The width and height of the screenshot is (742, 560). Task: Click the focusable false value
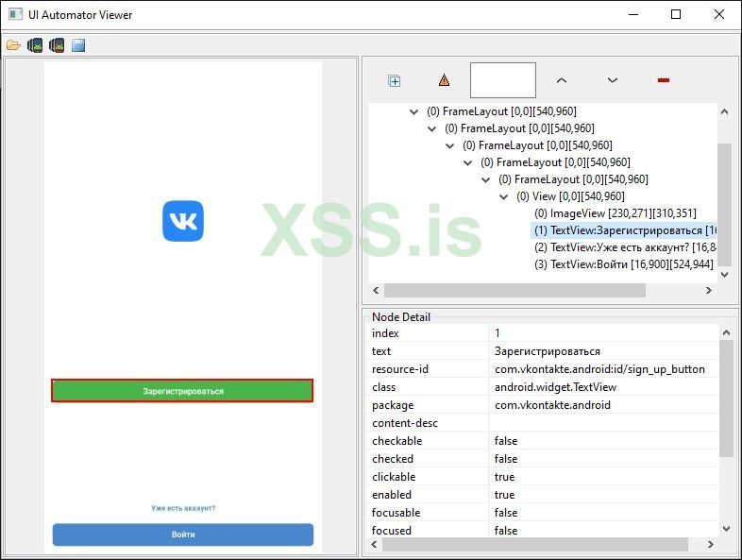coord(506,513)
